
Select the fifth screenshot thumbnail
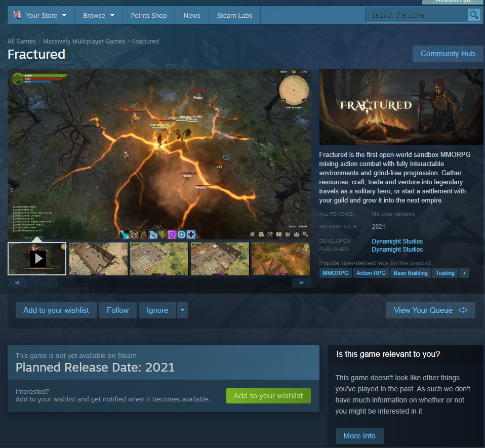click(x=280, y=259)
